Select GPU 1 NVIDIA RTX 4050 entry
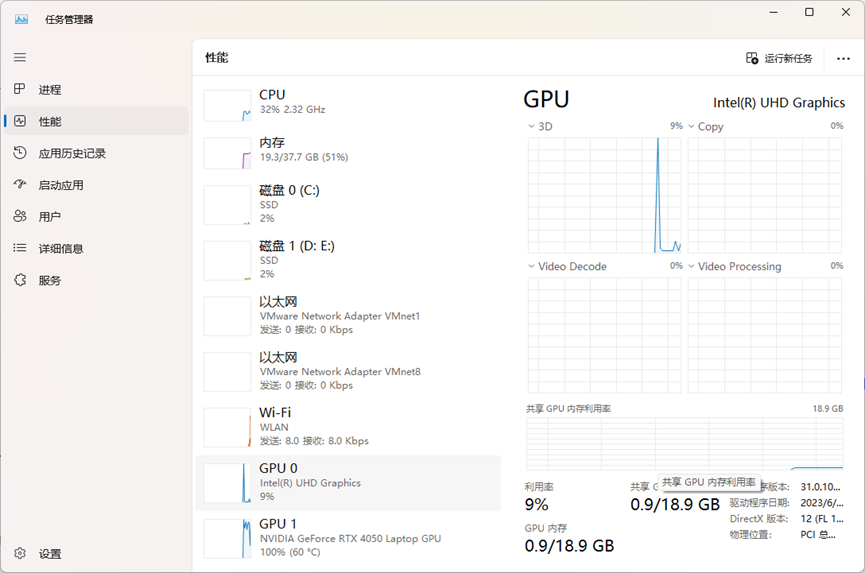865x573 pixels. 349,538
